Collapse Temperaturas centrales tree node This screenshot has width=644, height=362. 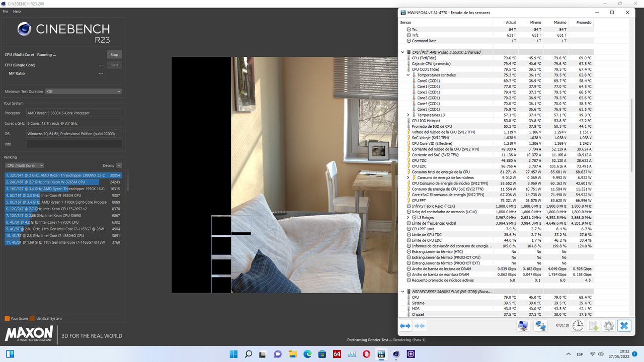click(408, 75)
